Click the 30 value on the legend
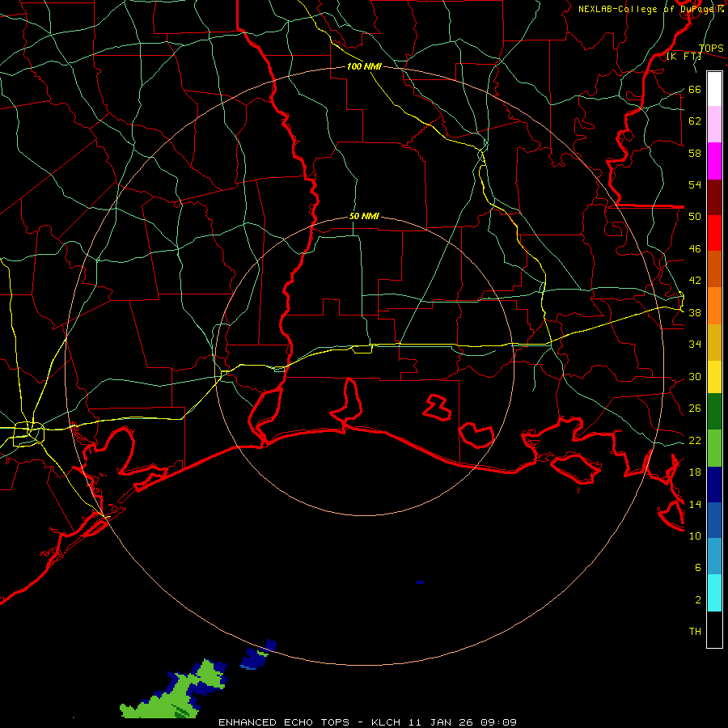The height and width of the screenshot is (728, 728). click(x=695, y=376)
